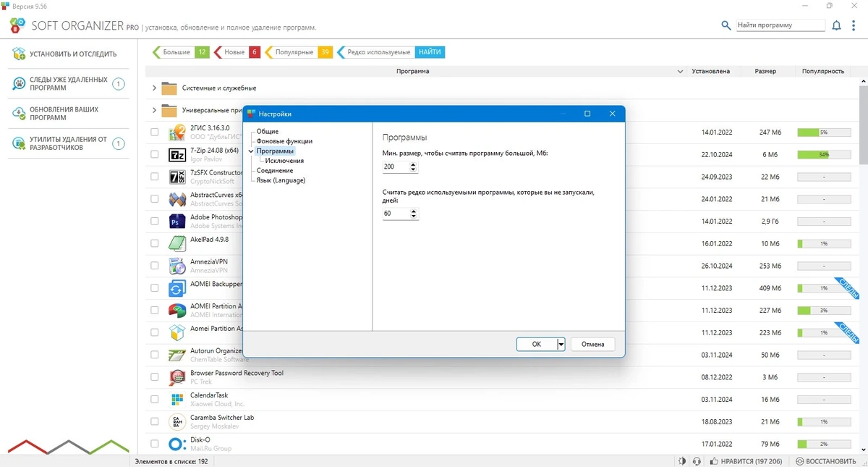Click НРАВИТСЯ like button

745,461
